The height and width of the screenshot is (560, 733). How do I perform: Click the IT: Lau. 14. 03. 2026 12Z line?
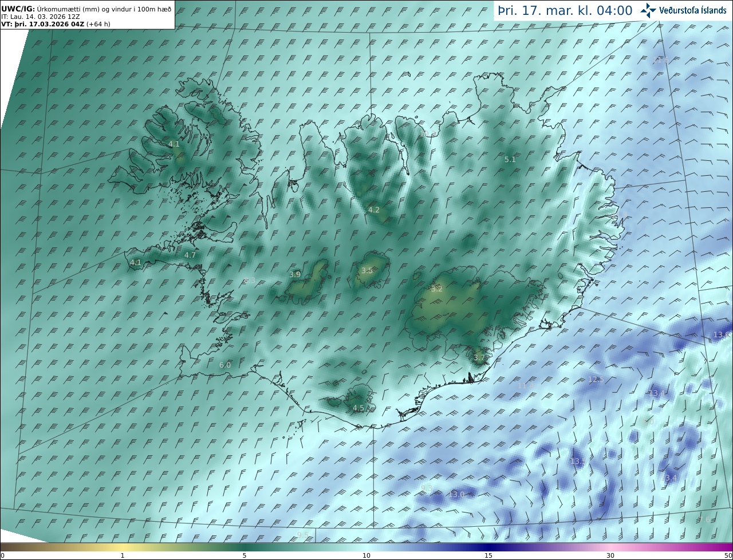tap(41, 17)
